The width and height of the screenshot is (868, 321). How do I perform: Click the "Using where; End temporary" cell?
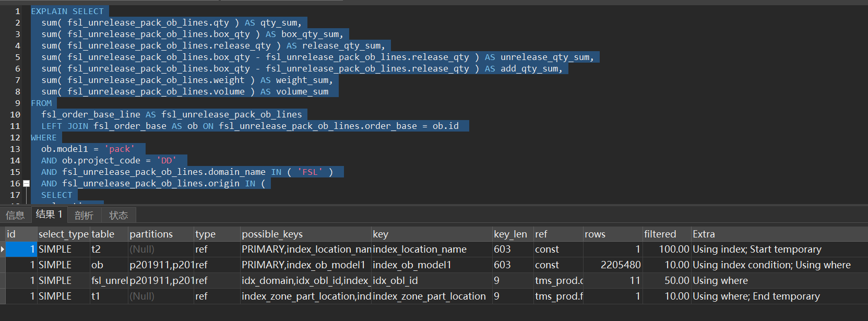tap(780, 296)
